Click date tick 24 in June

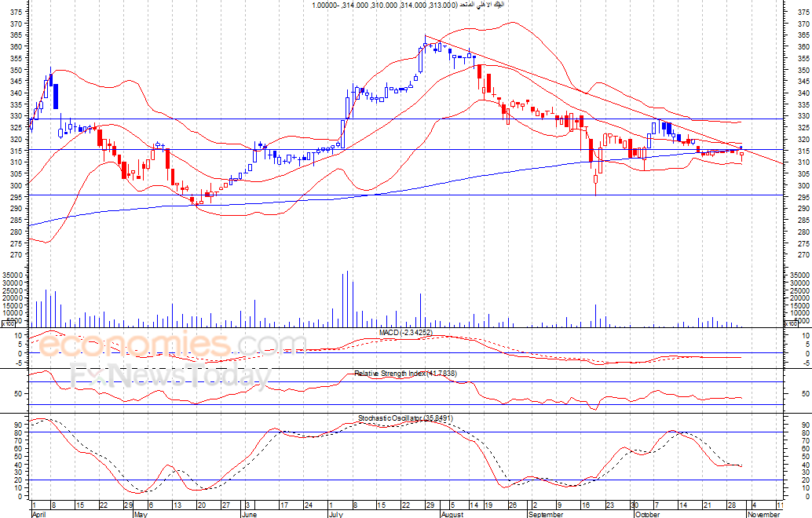(309, 505)
